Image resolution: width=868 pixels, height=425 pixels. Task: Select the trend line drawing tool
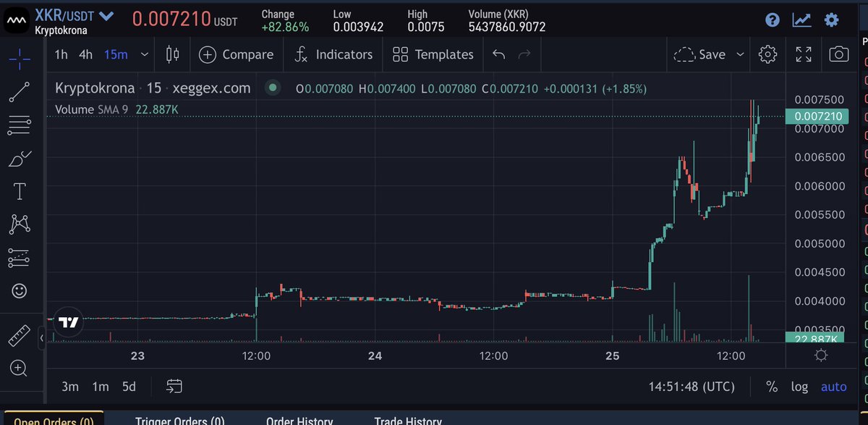tap(20, 92)
